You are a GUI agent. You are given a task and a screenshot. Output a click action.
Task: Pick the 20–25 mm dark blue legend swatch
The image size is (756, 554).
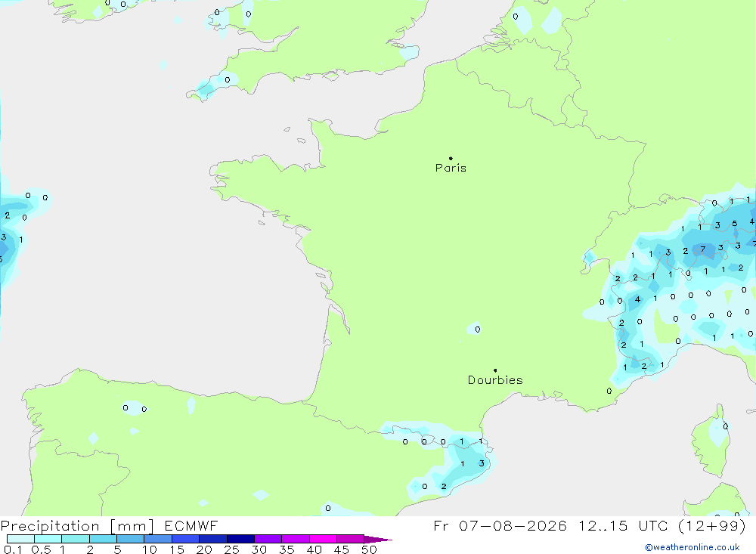(x=212, y=539)
